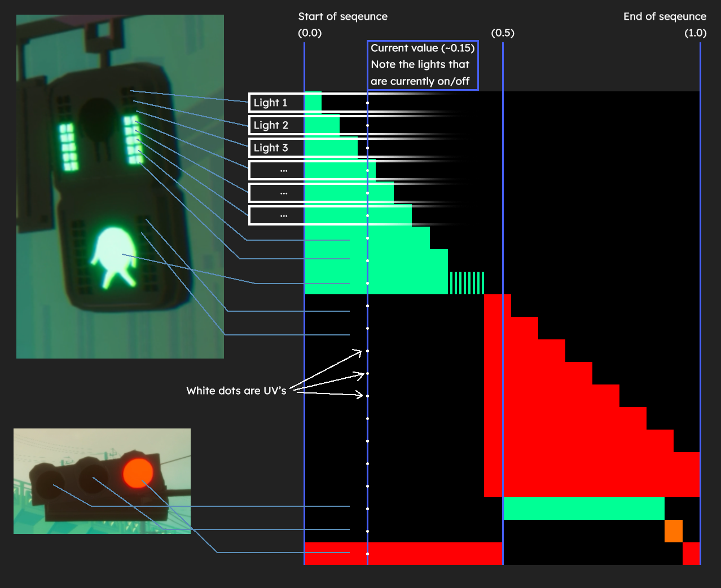This screenshot has width=721, height=588.
Task: Click the Light 1 label box
Action: [276, 103]
